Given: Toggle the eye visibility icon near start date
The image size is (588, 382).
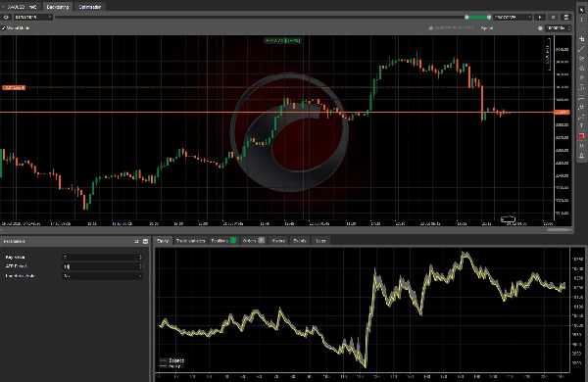Looking at the screenshot, I should [x=6, y=18].
